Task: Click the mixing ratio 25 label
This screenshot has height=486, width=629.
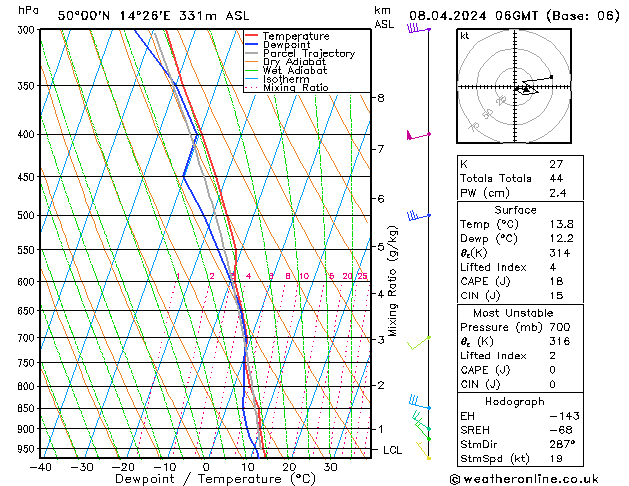Action: pos(362,276)
